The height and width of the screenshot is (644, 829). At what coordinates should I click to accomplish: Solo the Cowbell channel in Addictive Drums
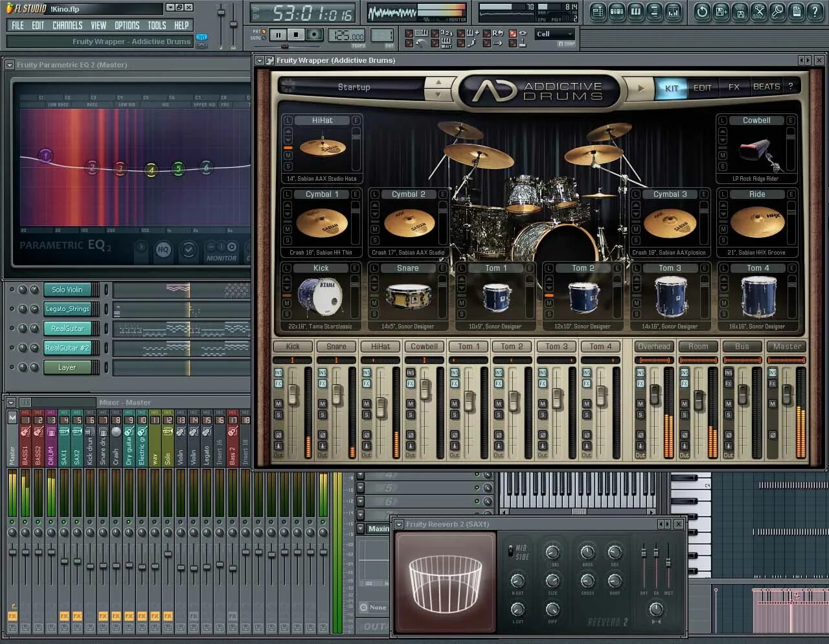[x=411, y=415]
